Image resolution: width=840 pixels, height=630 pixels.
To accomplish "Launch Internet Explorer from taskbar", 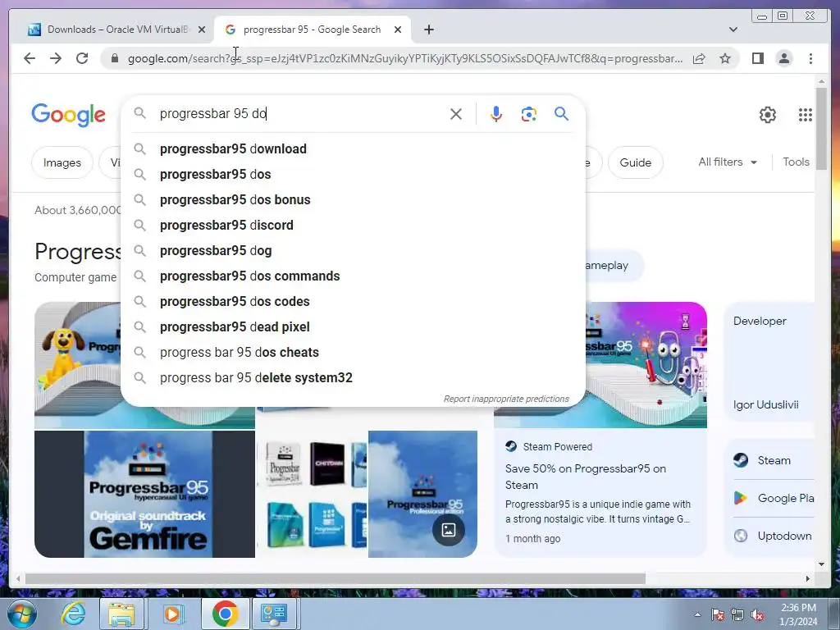I will [73, 614].
